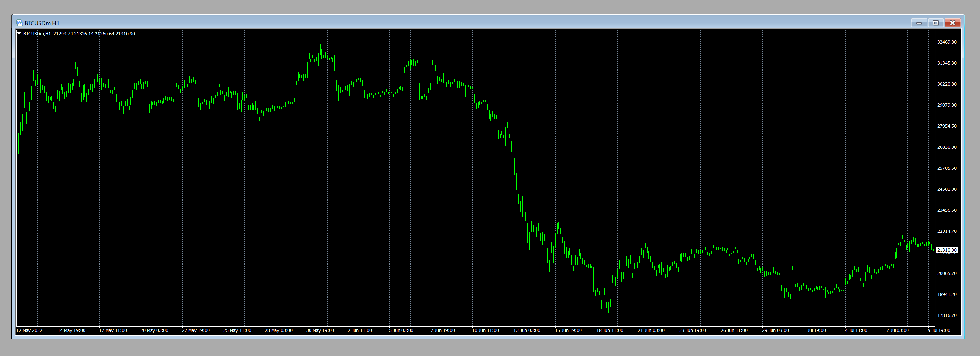
Task: Minimize the BTCUSDm,H1 chart window
Action: [x=919, y=23]
